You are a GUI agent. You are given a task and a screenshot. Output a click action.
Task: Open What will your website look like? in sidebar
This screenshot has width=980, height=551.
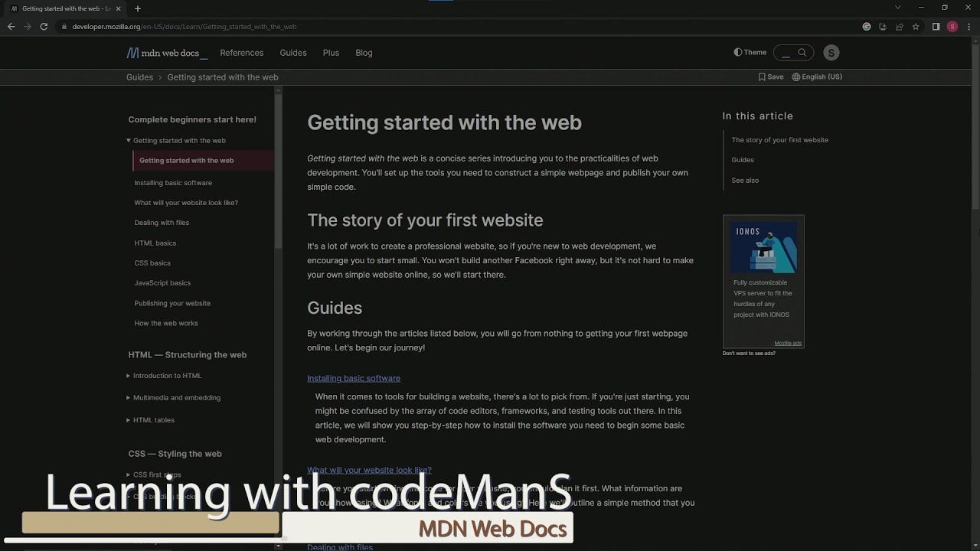(186, 203)
